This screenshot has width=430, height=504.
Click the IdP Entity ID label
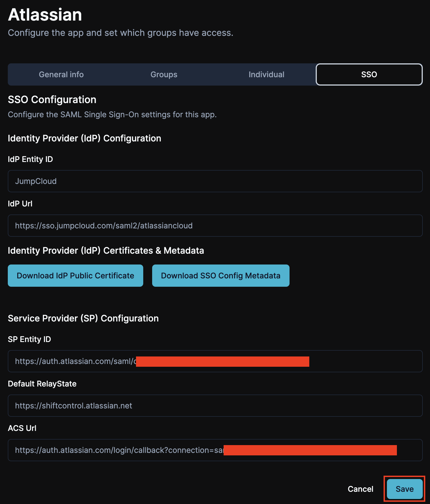point(30,159)
